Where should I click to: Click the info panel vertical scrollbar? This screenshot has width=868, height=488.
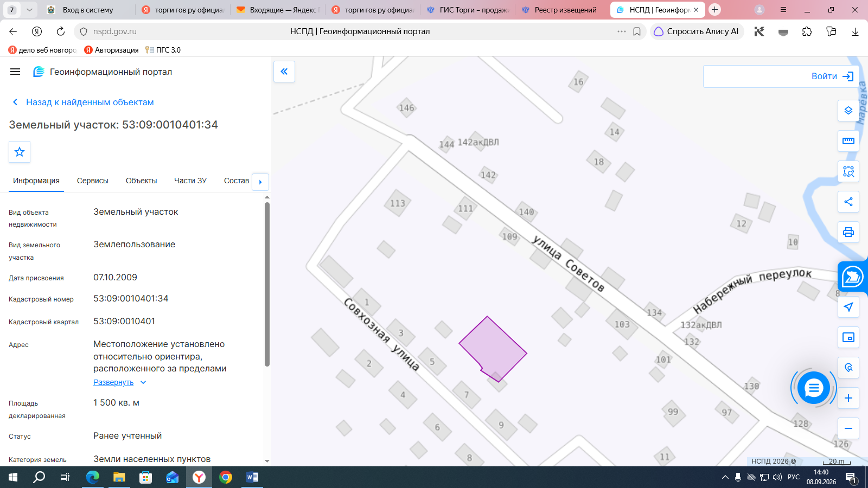click(267, 284)
